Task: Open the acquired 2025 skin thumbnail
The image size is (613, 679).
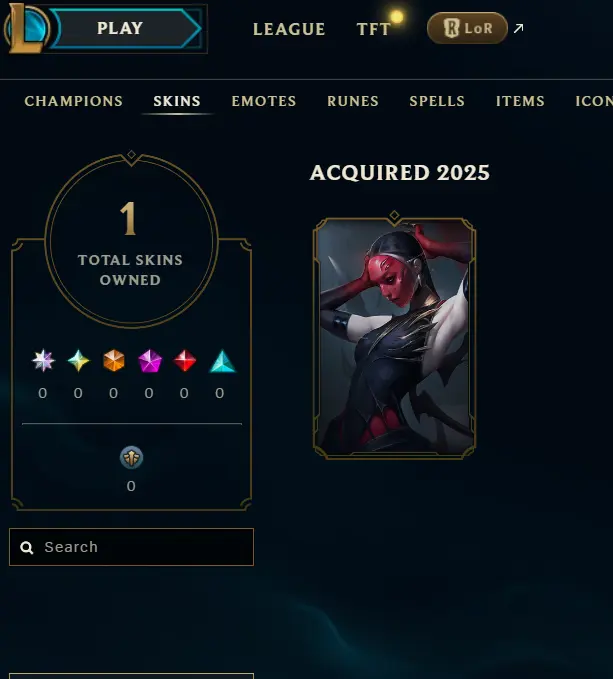Action: click(x=394, y=337)
